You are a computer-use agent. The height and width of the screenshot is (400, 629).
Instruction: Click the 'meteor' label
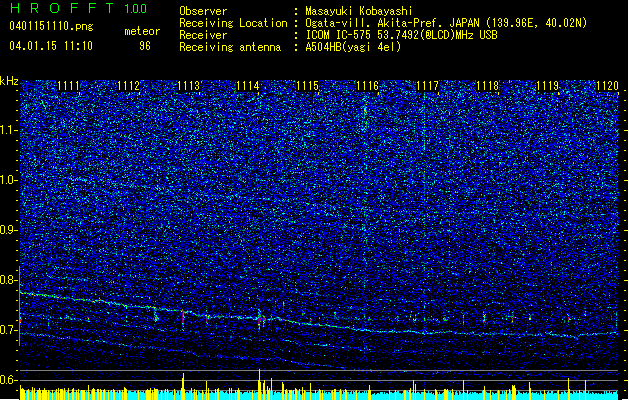point(142,31)
